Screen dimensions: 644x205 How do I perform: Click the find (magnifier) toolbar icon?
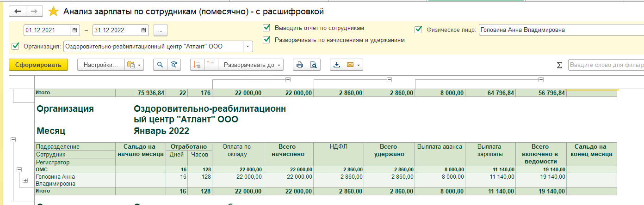(160, 65)
